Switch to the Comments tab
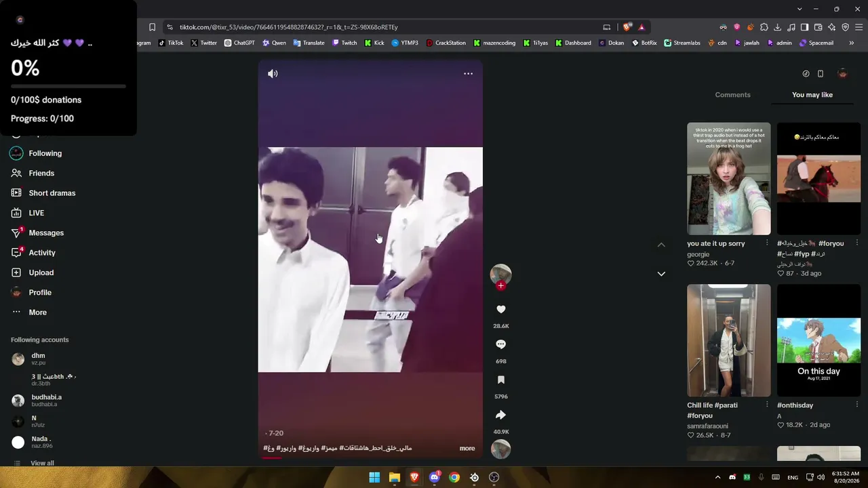This screenshot has width=868, height=488. [732, 95]
